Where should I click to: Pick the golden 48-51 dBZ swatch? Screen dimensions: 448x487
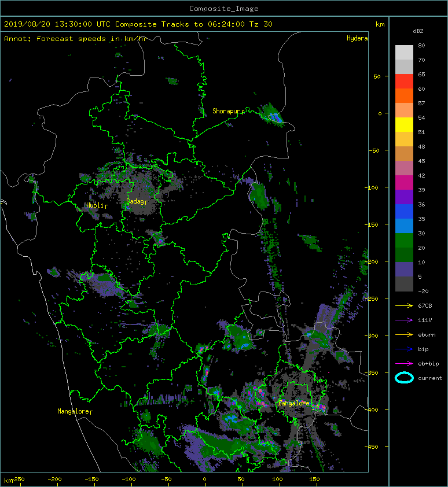click(x=404, y=139)
